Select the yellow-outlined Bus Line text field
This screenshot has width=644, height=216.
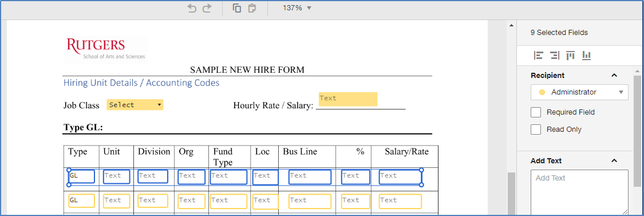(310, 201)
